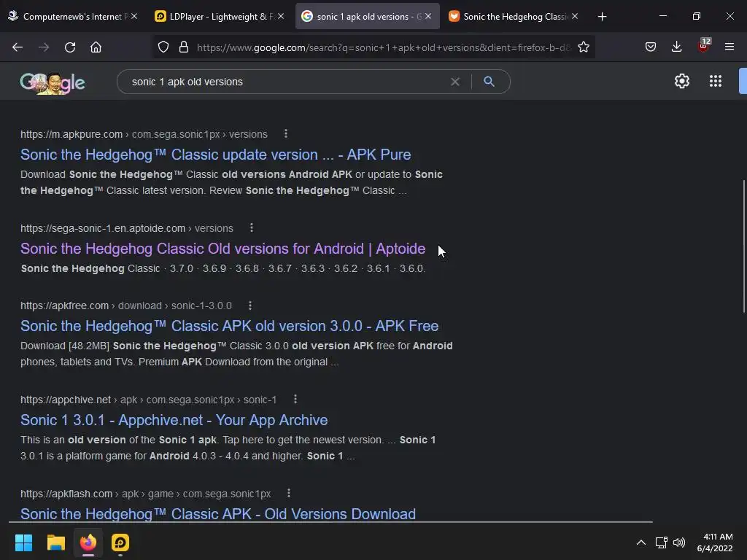Open Old Versions Download apkflash result
The image size is (747, 560).
tap(217, 514)
